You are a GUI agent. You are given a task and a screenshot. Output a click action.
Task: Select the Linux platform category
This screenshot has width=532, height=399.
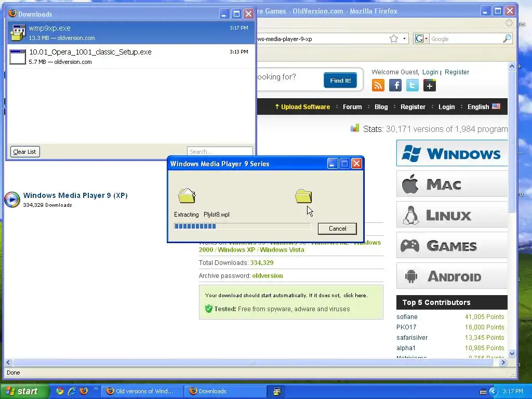click(x=452, y=215)
